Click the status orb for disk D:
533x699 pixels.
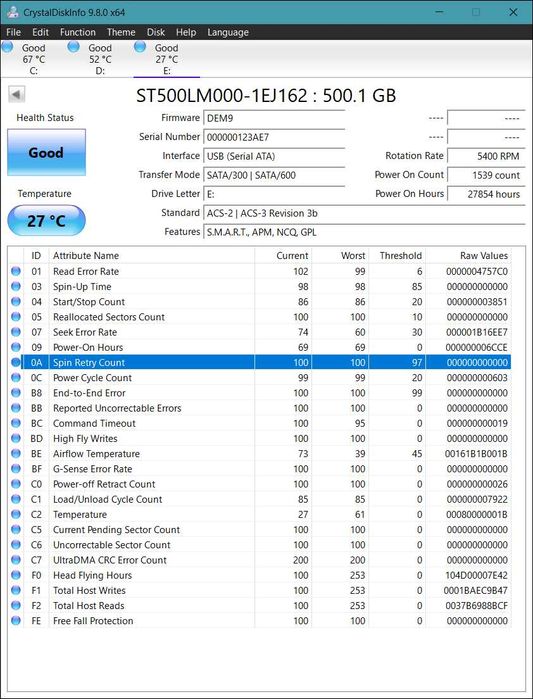[x=74, y=46]
